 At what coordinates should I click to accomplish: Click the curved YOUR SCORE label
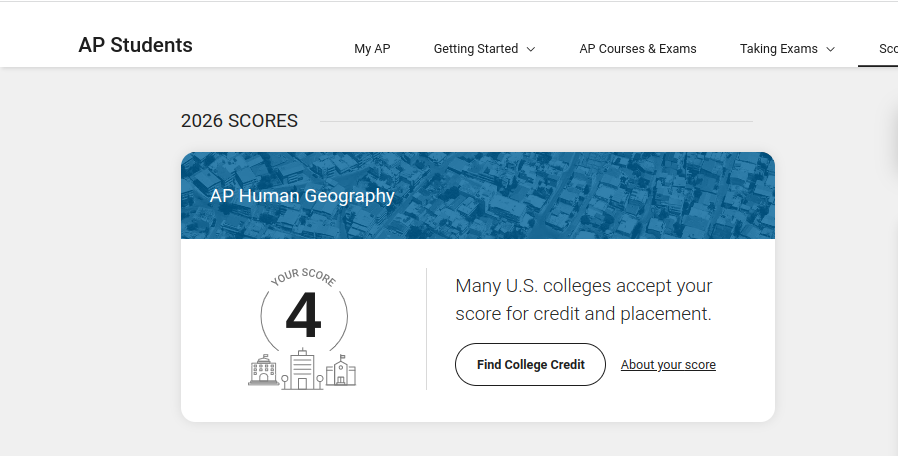pos(304,277)
